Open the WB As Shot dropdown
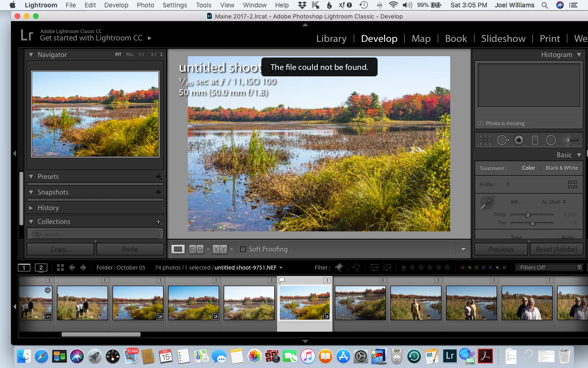The height and width of the screenshot is (368, 588). tap(554, 201)
